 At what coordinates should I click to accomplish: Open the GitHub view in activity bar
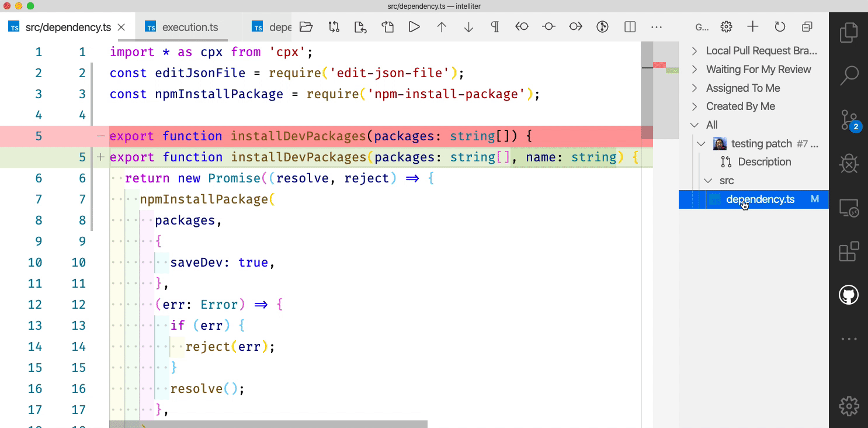tap(849, 295)
